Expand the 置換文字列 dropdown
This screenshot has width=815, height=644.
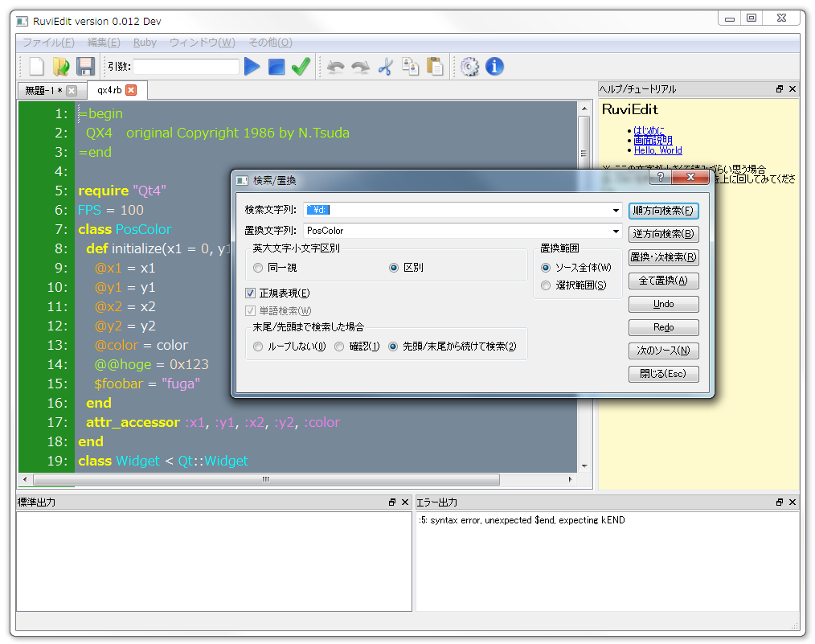coord(616,231)
